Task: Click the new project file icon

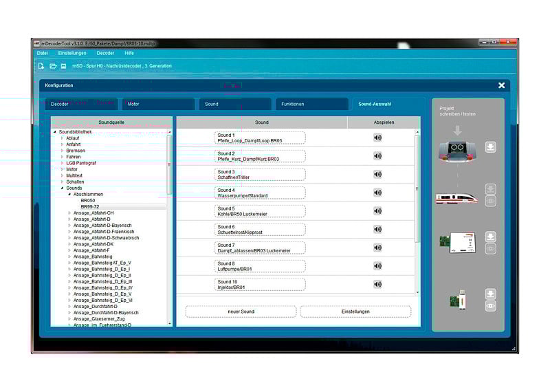Action: (41, 66)
